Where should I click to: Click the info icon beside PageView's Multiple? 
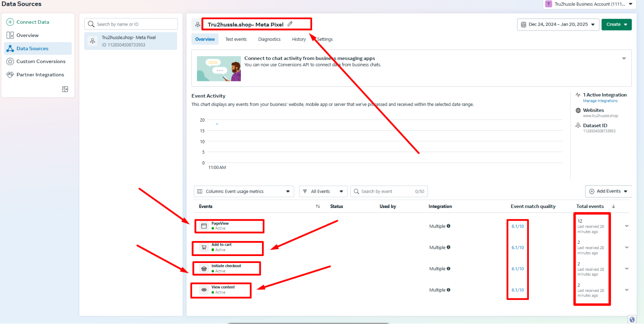click(449, 226)
